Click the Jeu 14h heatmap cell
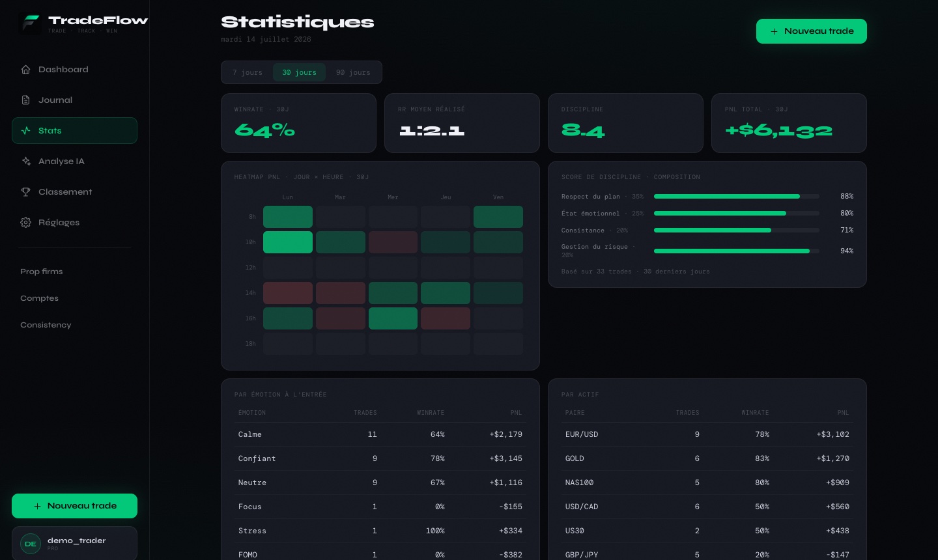 coord(446,293)
